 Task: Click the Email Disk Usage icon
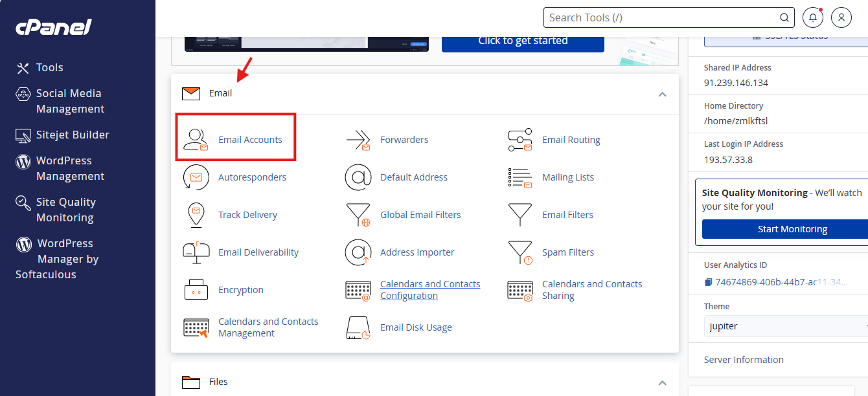[x=358, y=327]
